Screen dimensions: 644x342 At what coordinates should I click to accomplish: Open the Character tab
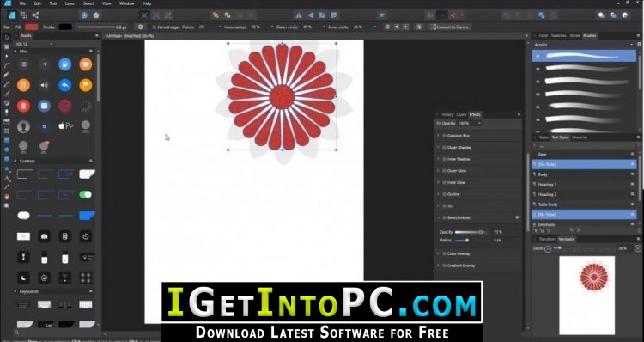click(580, 137)
